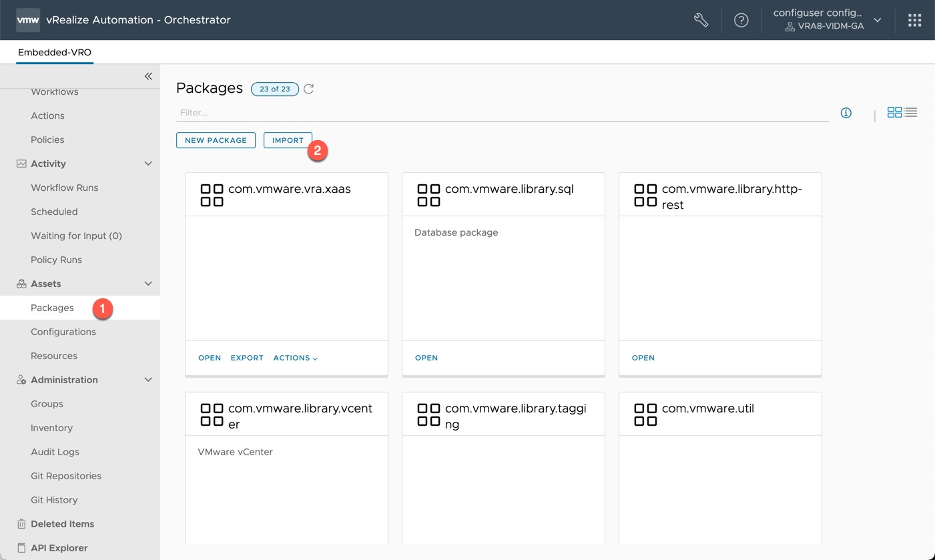
Task: Click the NEW PACKAGE button
Action: 216,140
